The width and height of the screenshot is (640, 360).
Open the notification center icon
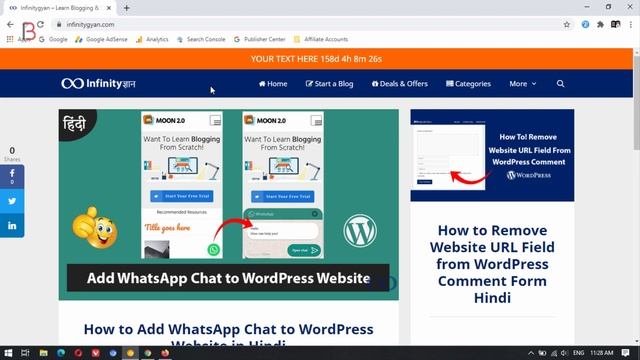coord(625,353)
